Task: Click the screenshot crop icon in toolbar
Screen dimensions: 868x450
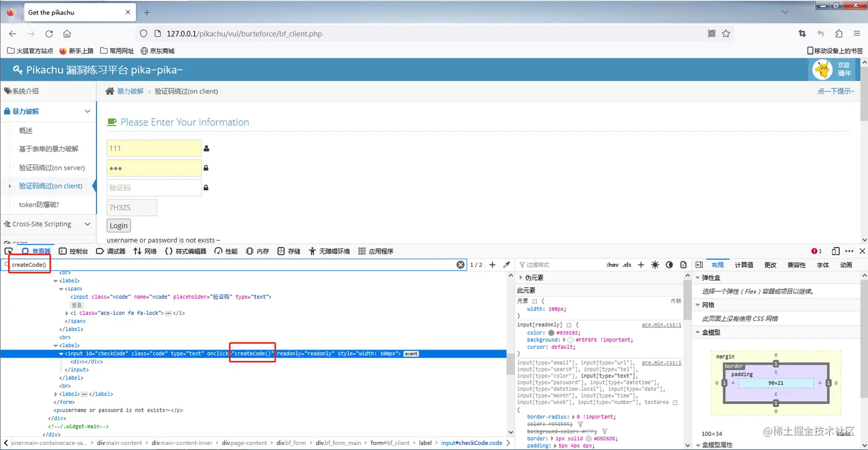Action: tap(803, 33)
